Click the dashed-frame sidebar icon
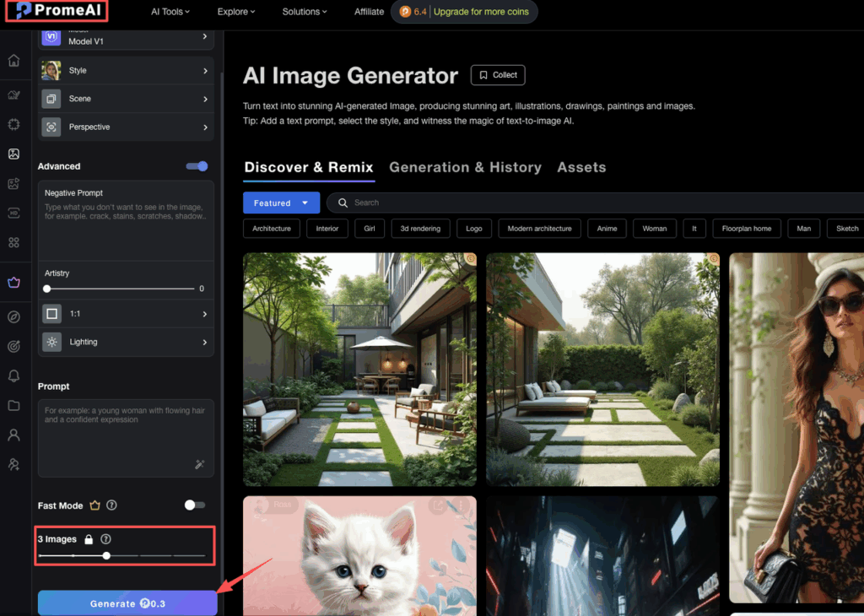864x616 pixels. tap(13, 124)
